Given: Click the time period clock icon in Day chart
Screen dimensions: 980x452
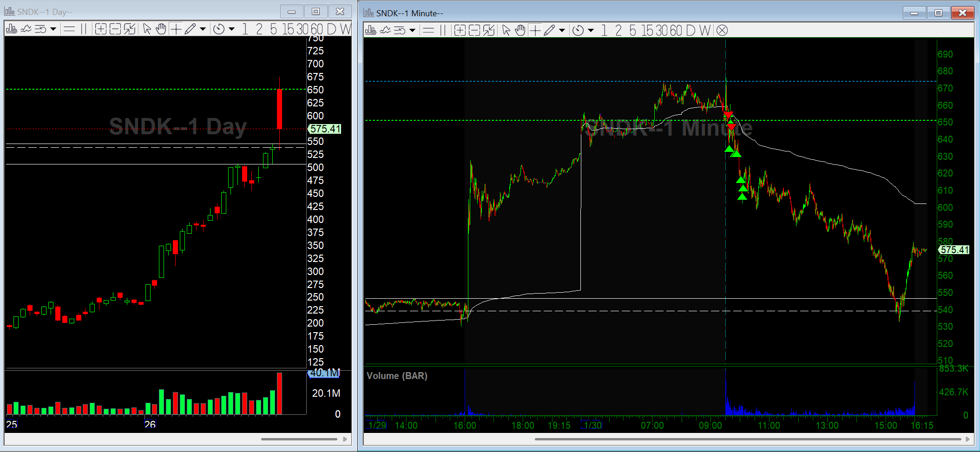Looking at the screenshot, I should (x=218, y=29).
